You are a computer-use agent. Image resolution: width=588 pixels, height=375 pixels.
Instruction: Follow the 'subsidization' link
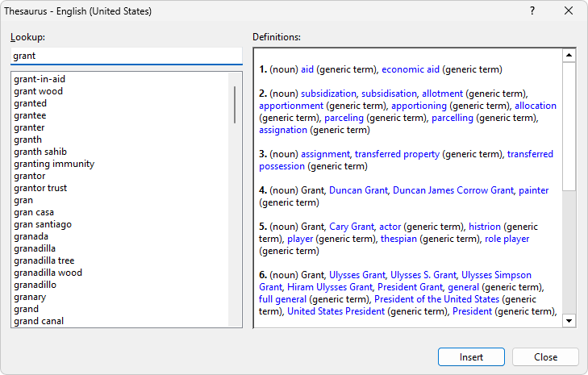pos(328,94)
